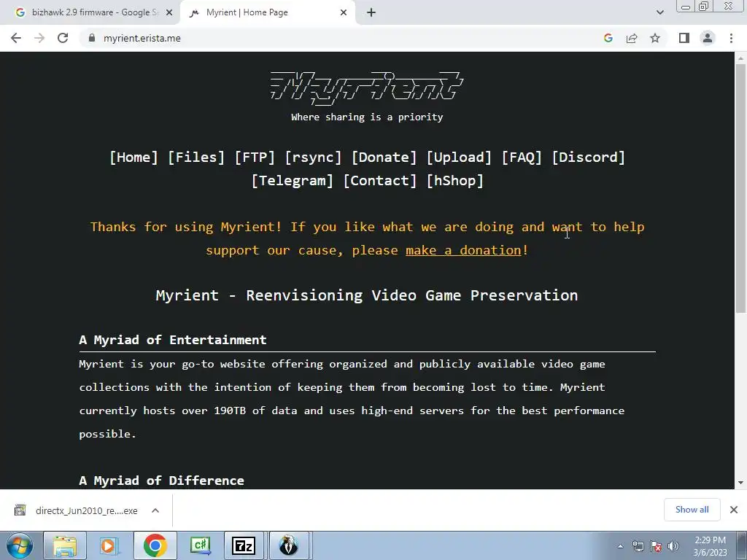
Task: Open the Action Center flag icon
Action: pos(656,547)
